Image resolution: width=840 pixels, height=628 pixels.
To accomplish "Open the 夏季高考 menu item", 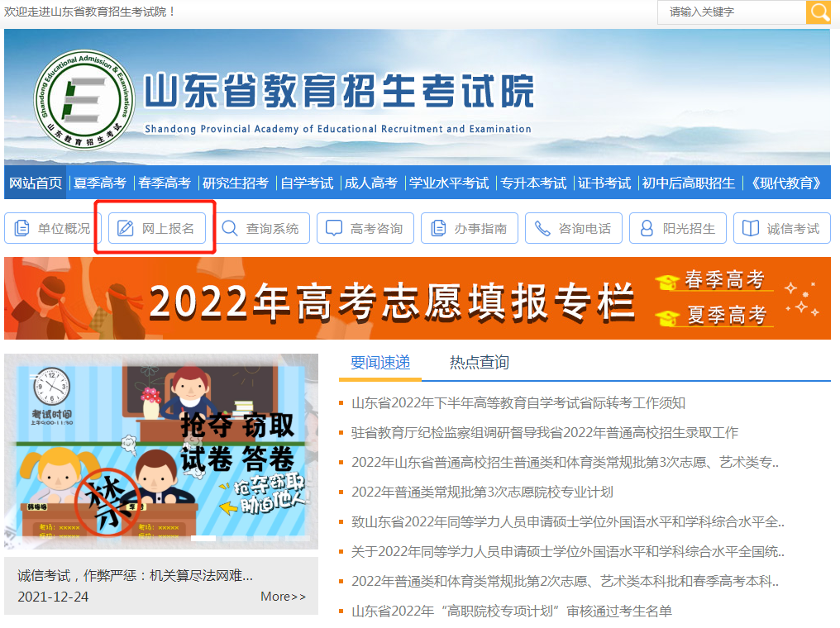I will click(99, 183).
